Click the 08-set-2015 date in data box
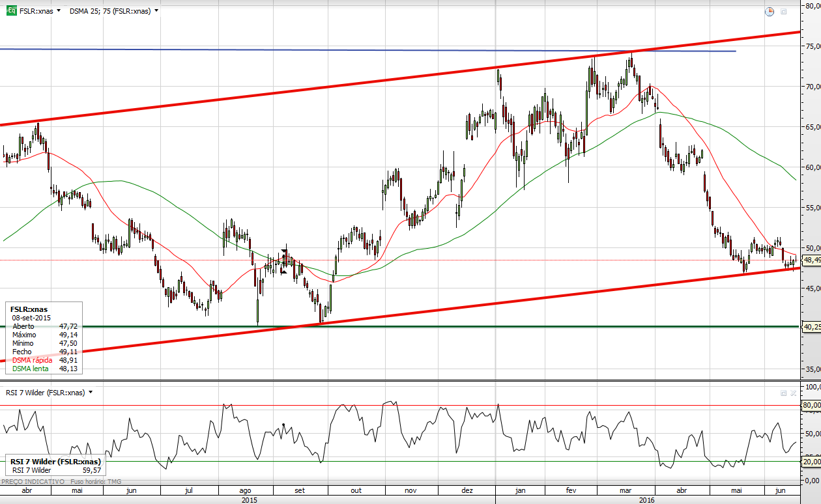Screen dimensions: 821x504 [33, 318]
